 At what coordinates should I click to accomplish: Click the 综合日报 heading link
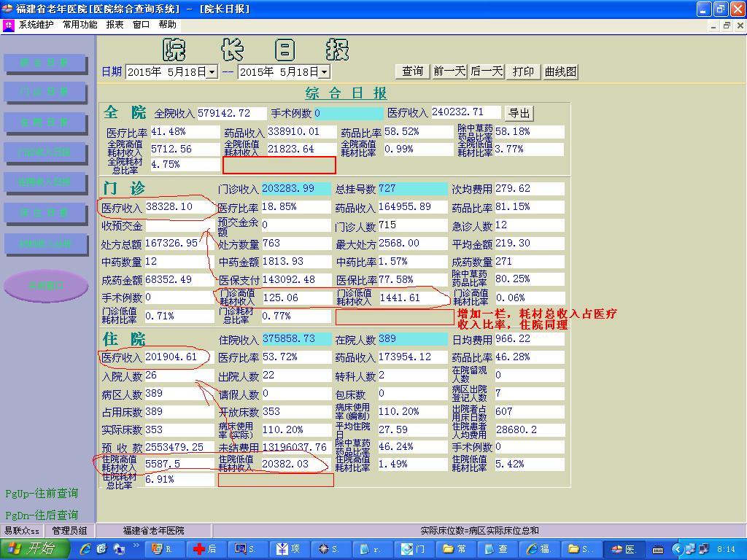click(346, 93)
